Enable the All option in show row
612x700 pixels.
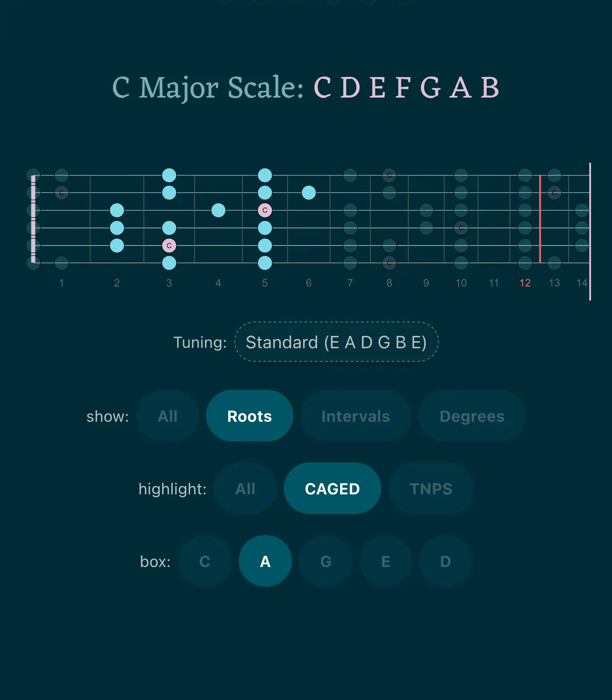(x=167, y=416)
